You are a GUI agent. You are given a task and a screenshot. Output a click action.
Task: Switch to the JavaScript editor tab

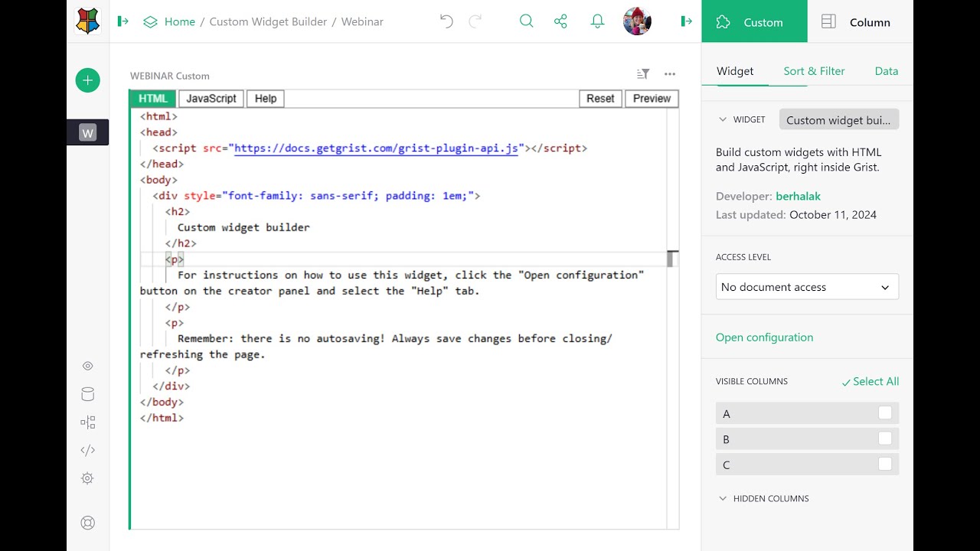tap(211, 99)
